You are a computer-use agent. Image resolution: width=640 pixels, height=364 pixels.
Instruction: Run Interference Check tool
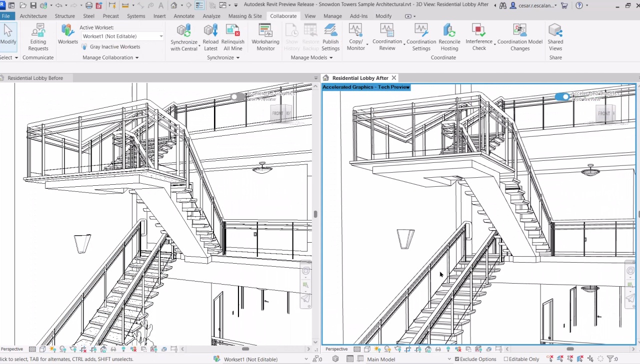coord(479,37)
